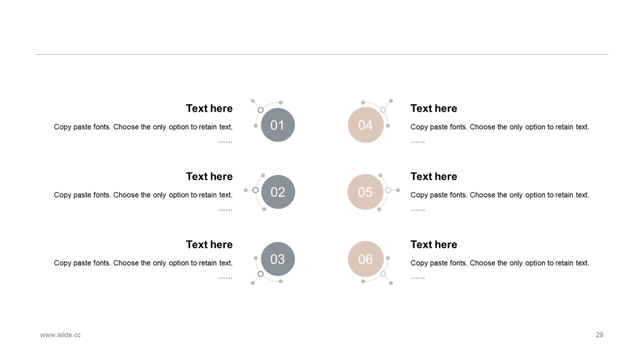Click the description paragraph next to 03
The image size is (644, 362).
tap(143, 263)
